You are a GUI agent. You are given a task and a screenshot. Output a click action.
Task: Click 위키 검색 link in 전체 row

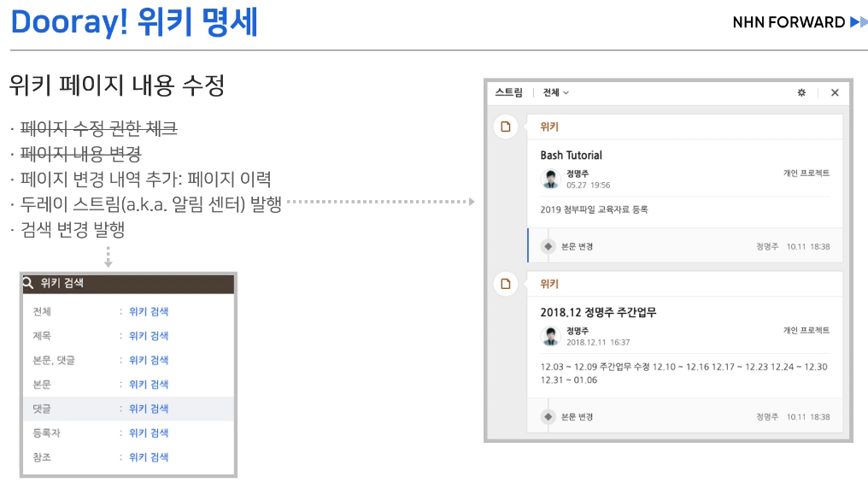tap(149, 311)
